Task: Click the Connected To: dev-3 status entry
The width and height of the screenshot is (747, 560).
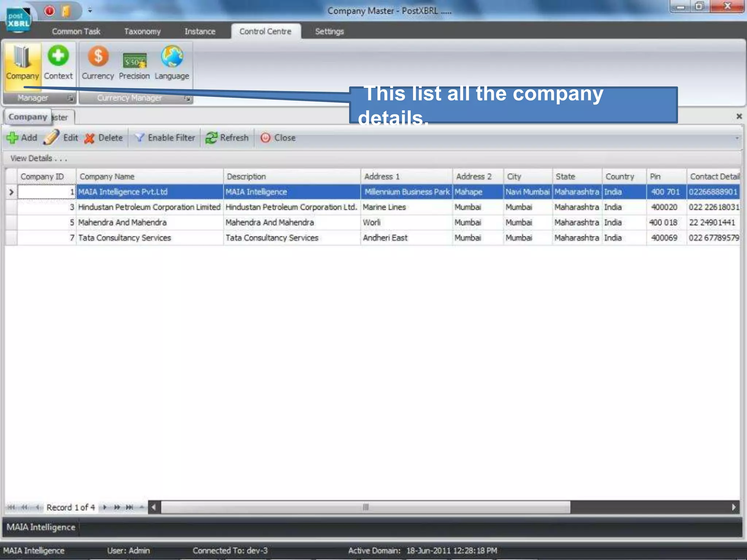Action: [230, 551]
